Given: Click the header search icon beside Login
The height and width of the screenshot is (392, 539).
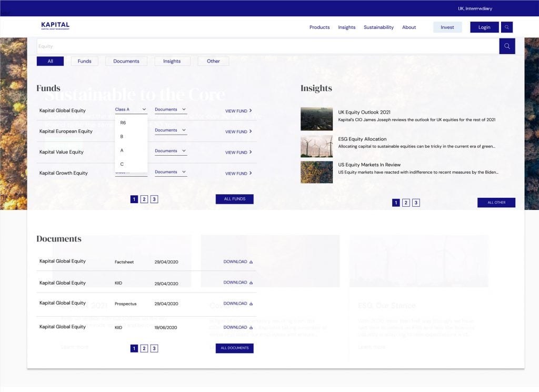Looking at the screenshot, I should coord(507,27).
